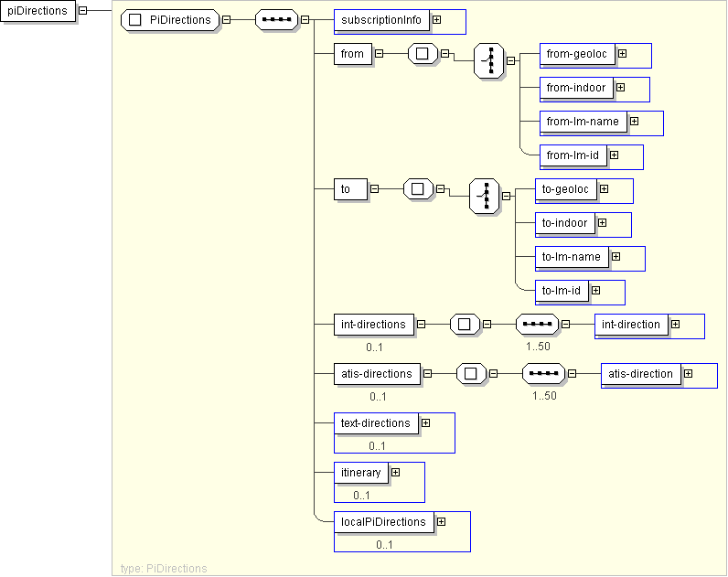Select the PiDirections complex type box
This screenshot has width=728, height=577.
coord(171,19)
